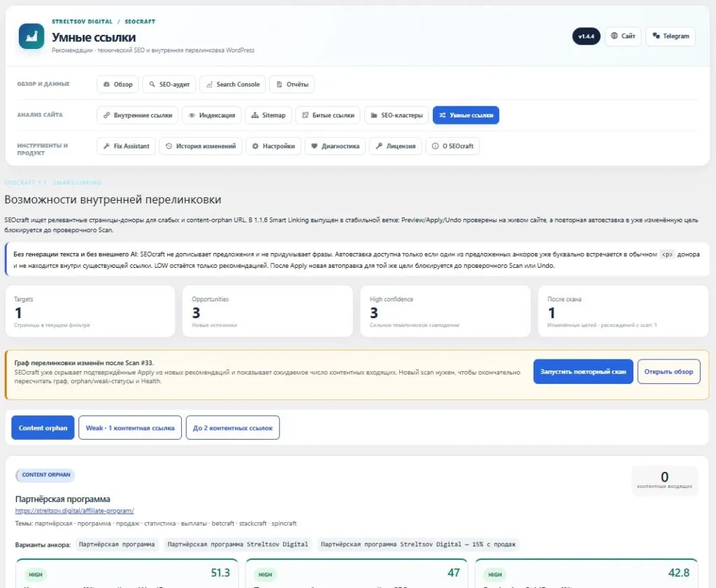Open О SEOcraft page
The height and width of the screenshot is (588, 716).
(452, 146)
